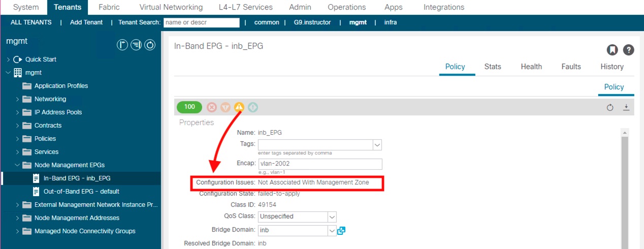Viewport: 644px width, 249px height.
Task: Collapse the Node Management EPGs folder
Action: [17, 165]
